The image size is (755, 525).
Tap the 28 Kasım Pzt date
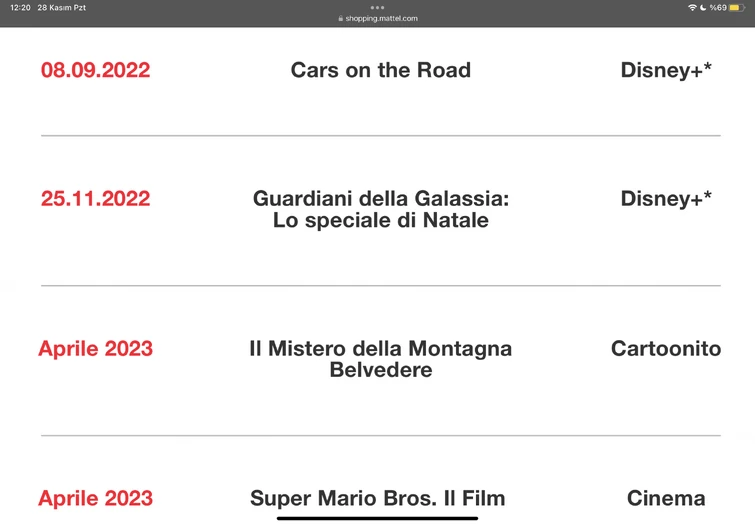[x=61, y=8]
